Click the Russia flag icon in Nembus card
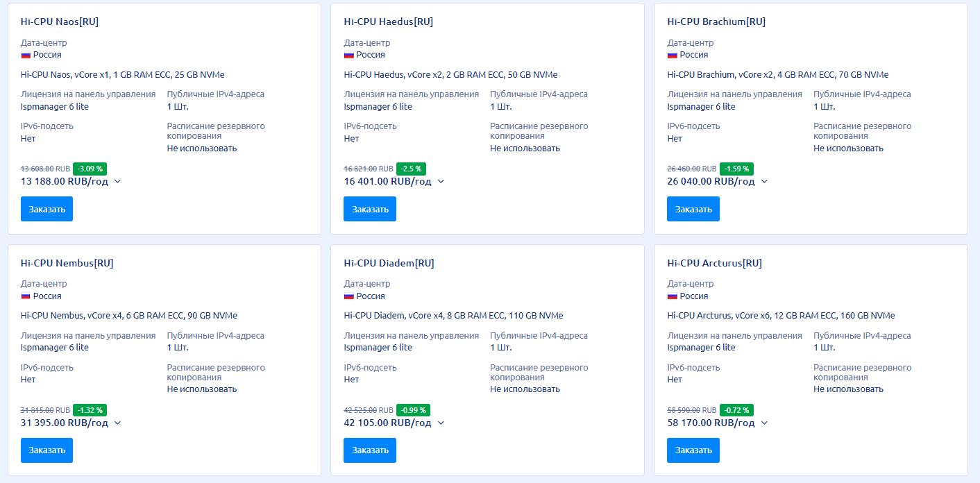This screenshot has width=980, height=483. tap(26, 296)
